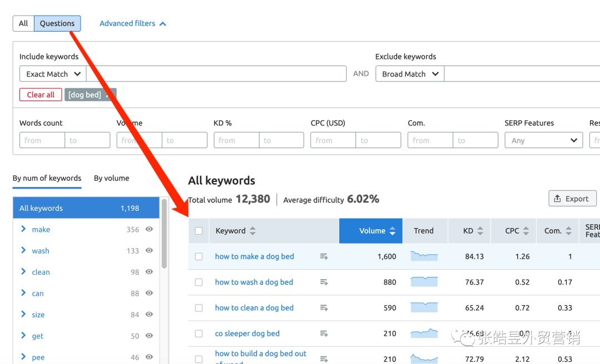Open 'how to clean a dog bed' keyword link

coord(254,308)
